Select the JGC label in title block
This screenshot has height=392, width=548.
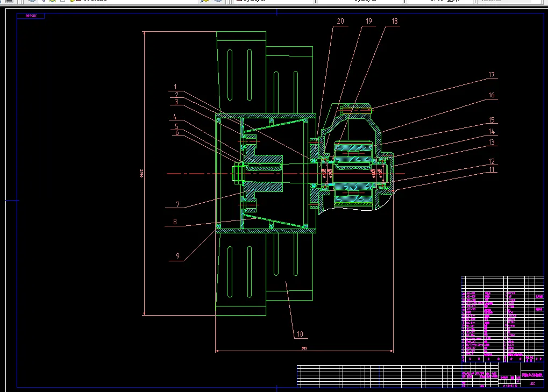pos(532,383)
